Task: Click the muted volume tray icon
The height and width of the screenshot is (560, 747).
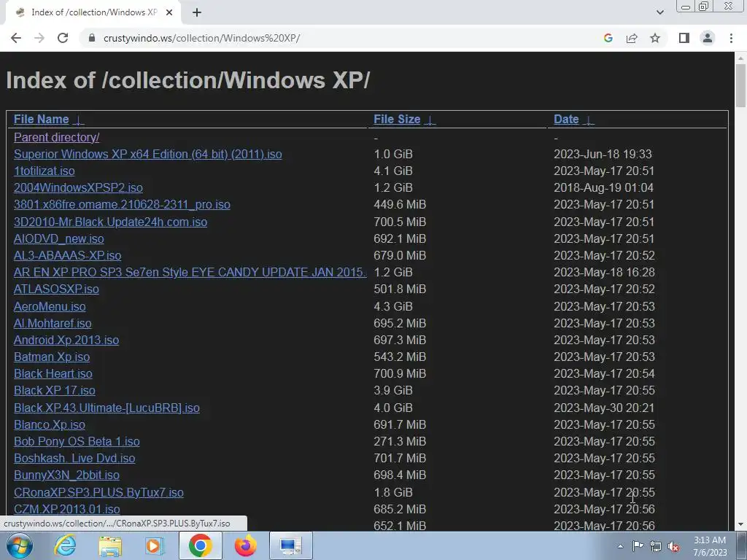Action: [x=673, y=546]
